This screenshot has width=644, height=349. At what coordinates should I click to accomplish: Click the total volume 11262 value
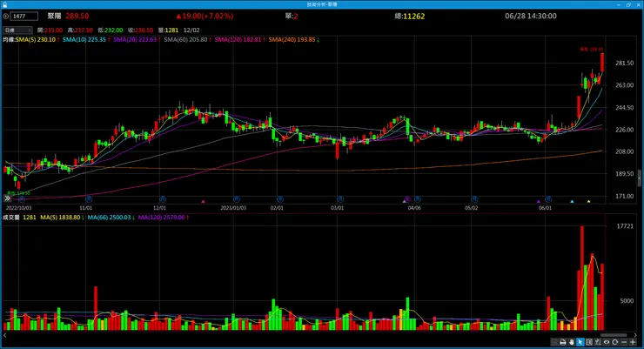click(x=414, y=17)
